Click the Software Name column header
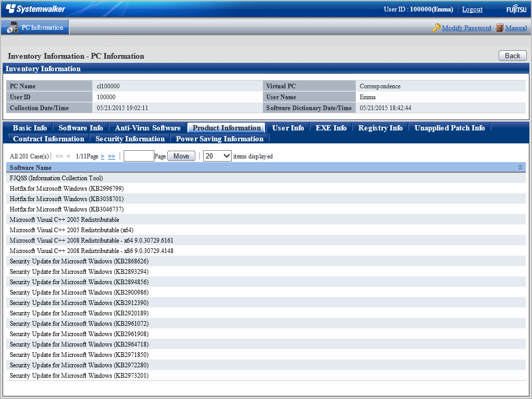The height and width of the screenshot is (399, 532). 31,168
